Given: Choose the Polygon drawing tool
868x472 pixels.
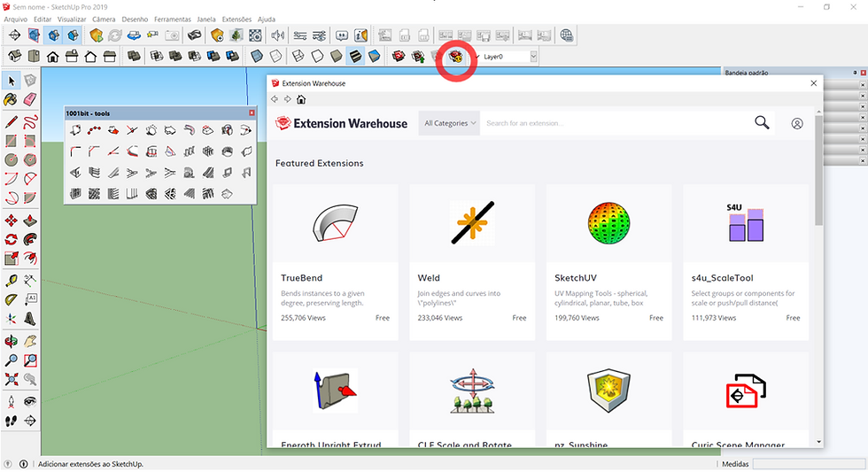Looking at the screenshot, I should tap(30, 160).
